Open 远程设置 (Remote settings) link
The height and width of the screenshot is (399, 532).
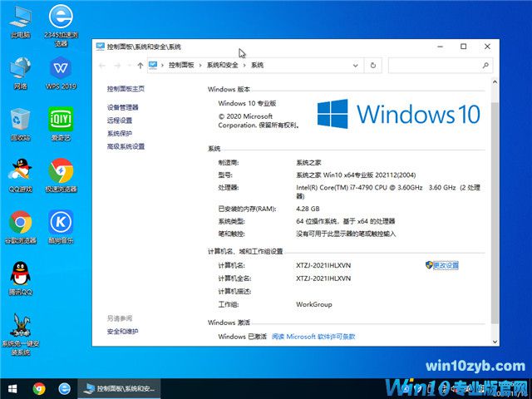tap(120, 121)
